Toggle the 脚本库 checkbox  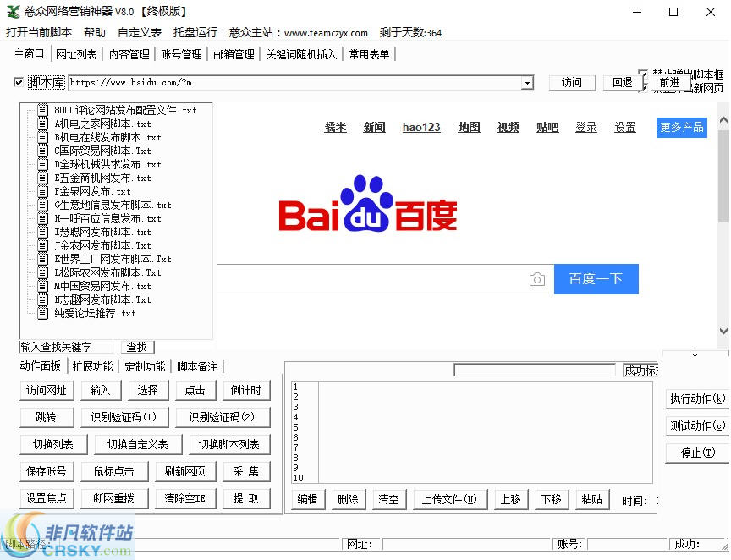coord(19,83)
